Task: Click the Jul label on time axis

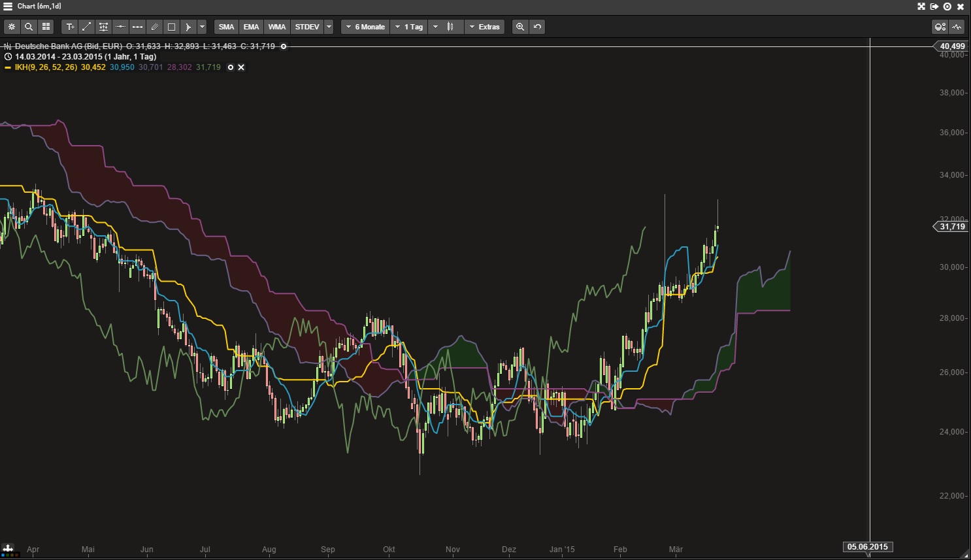Action: [x=205, y=550]
